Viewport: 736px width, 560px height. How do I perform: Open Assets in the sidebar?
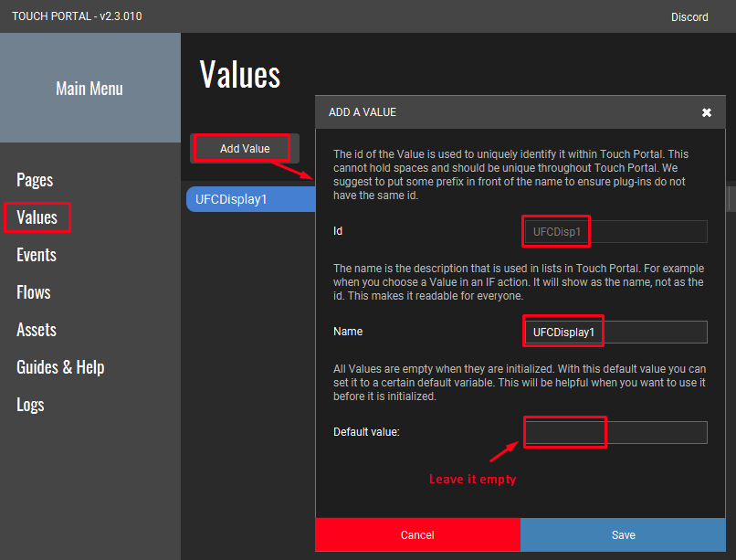[x=37, y=330]
